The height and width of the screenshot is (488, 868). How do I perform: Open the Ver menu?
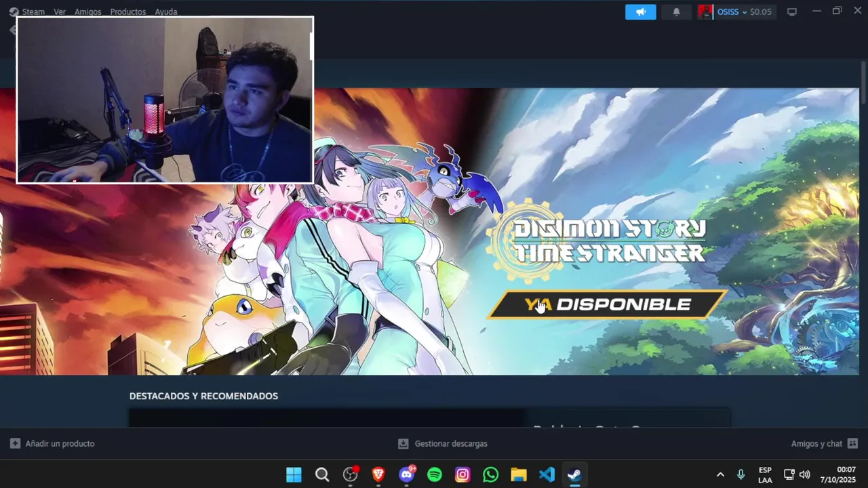point(60,12)
